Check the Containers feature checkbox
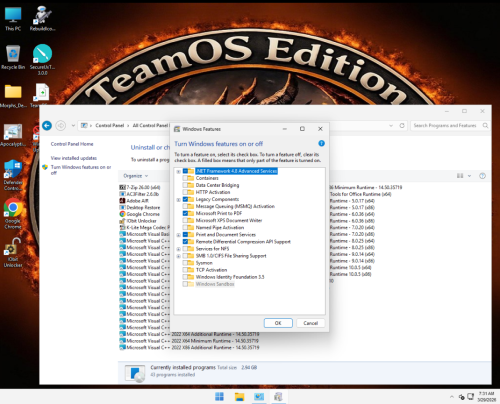Image resolution: width=500 pixels, height=404 pixels. 185,178
